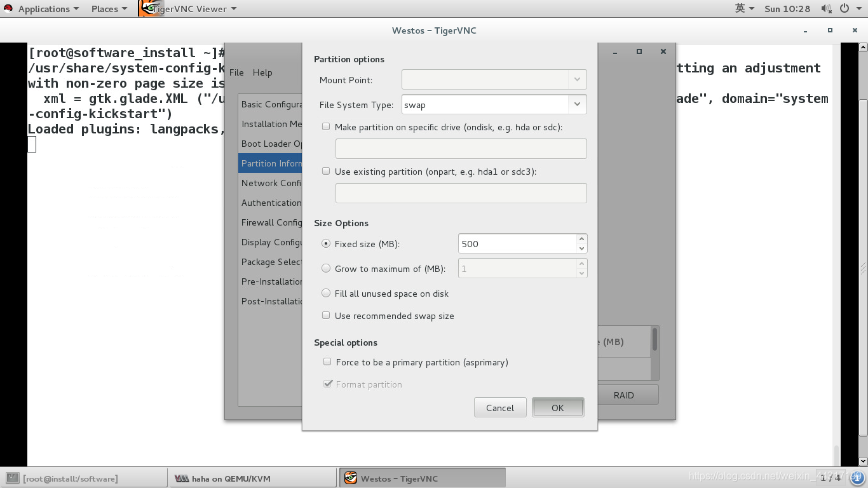This screenshot has width=868, height=488.
Task: Click the Fixed size field showing 500
Action: (517, 243)
